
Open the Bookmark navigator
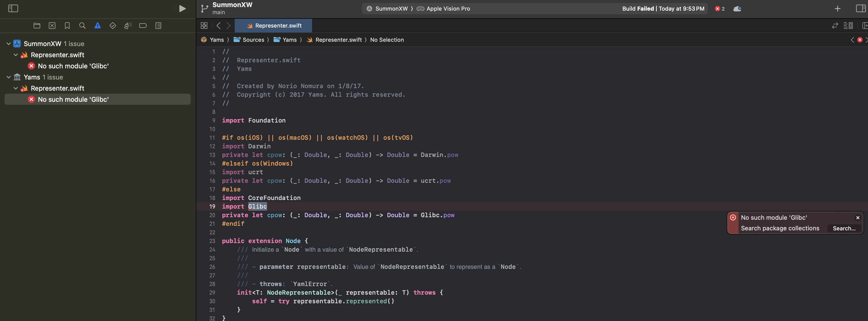coord(67,26)
